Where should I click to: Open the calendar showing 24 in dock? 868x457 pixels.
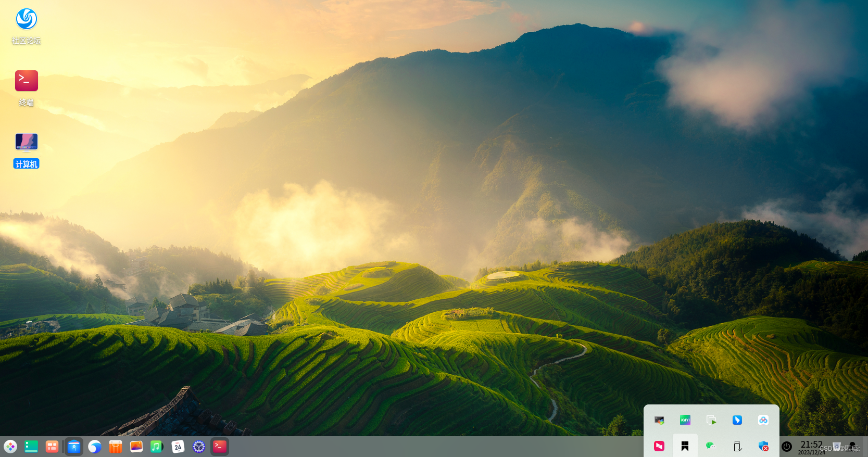click(178, 447)
